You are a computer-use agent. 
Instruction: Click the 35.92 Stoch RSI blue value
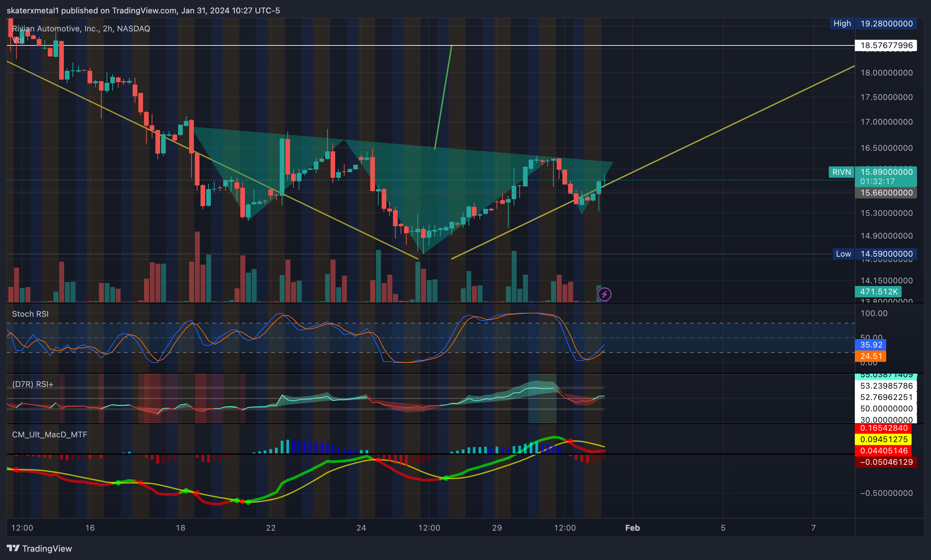tap(871, 345)
